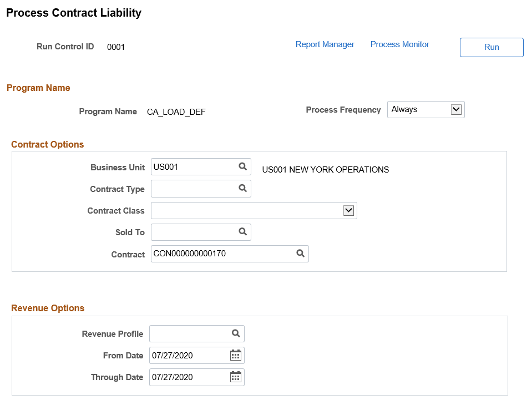Click the Through Date field
Screen dimensions: 532x405
[x=183, y=377]
